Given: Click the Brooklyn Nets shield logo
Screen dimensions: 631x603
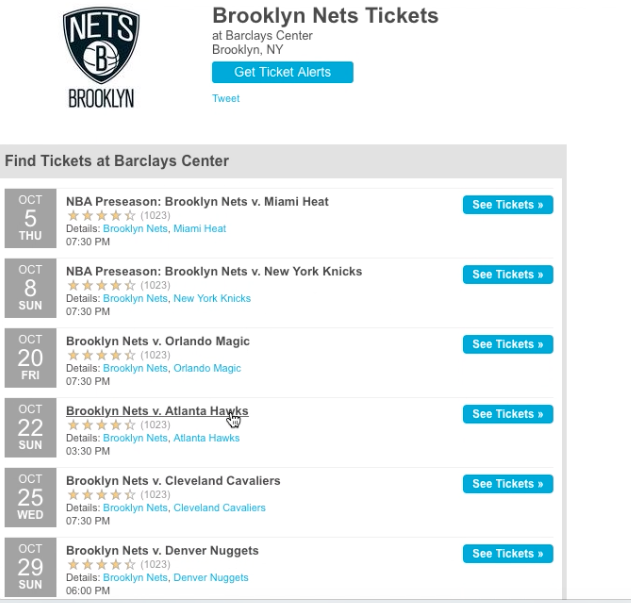Looking at the screenshot, I should (101, 58).
